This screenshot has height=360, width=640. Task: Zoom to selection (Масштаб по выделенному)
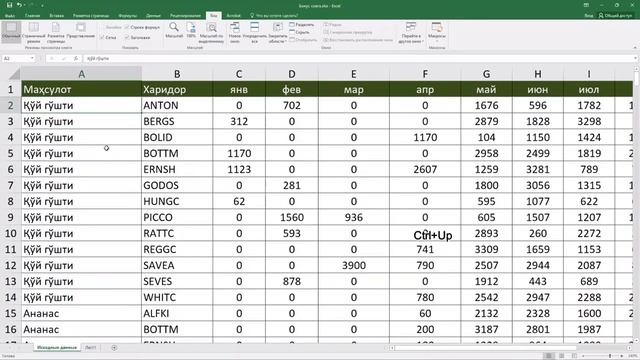211,33
